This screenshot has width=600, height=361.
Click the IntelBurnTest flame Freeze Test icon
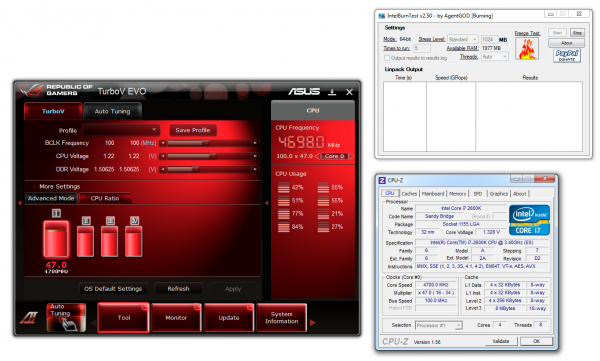tap(527, 49)
